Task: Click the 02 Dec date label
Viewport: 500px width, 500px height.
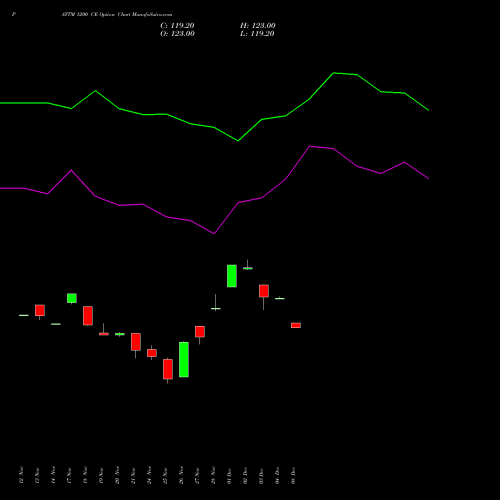Action: point(245,475)
